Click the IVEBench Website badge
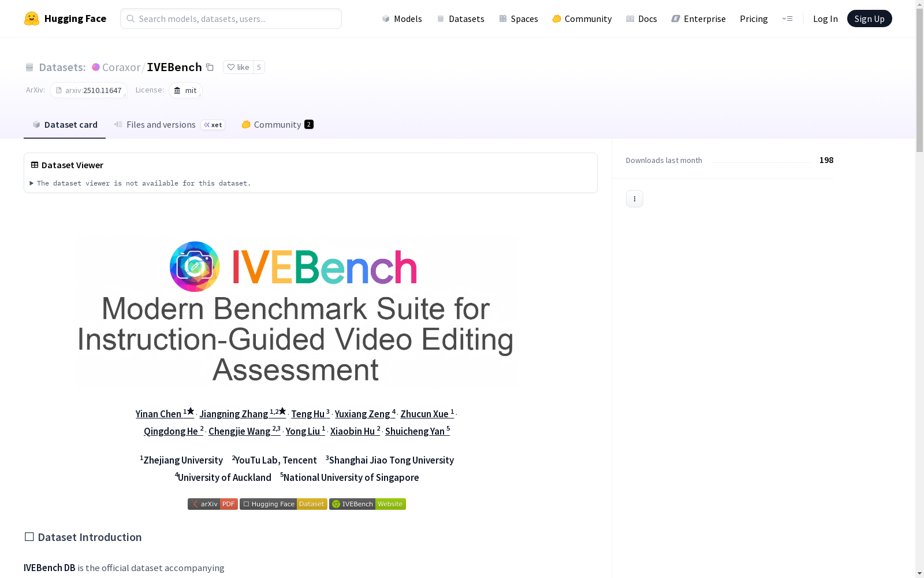The image size is (924, 578). 367,504
